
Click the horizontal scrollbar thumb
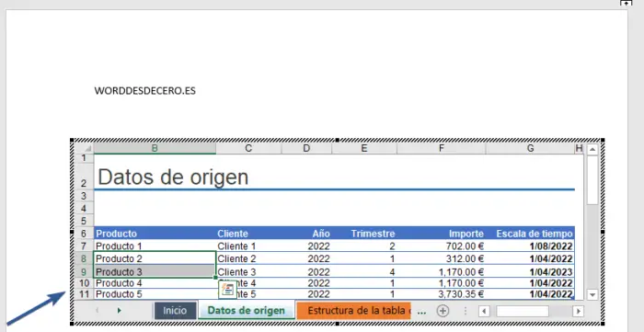point(523,311)
